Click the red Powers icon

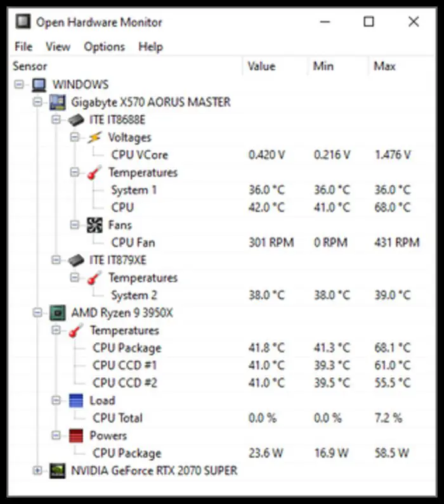tap(76, 436)
